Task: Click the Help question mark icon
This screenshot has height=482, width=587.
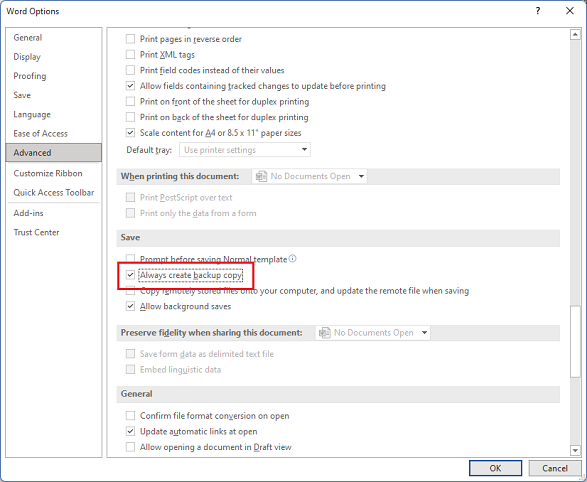Action: [x=538, y=11]
